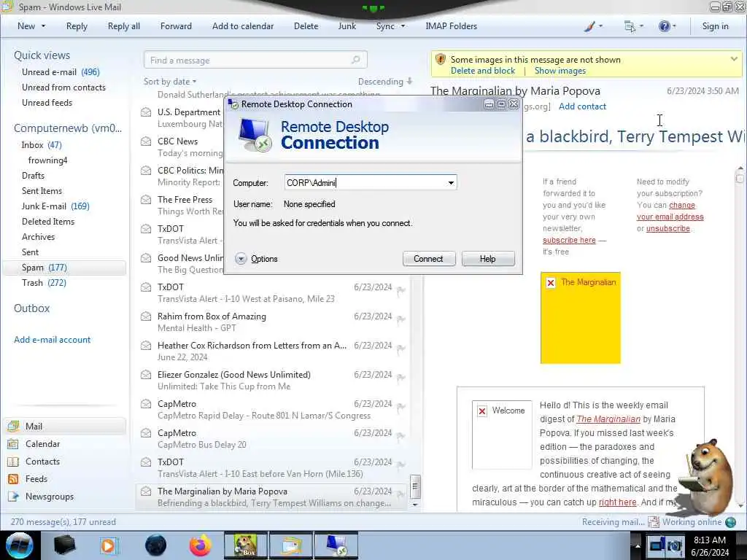Screen dimensions: 747x560
Task: Click the camera icon in the system tray
Action: coord(675,545)
